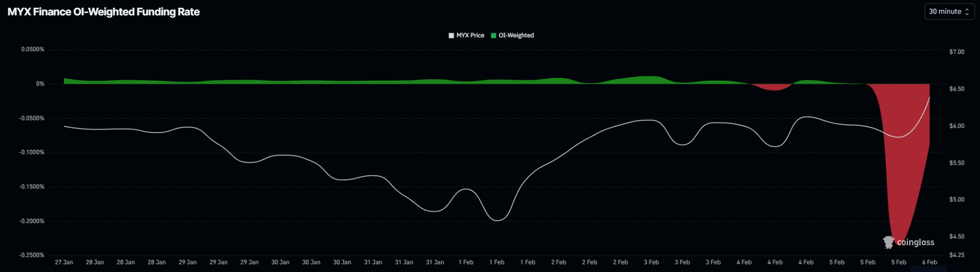Click the chart title MYX Finance OI-Weighted Funding Rate
The width and height of the screenshot is (980, 272).
[x=104, y=12]
